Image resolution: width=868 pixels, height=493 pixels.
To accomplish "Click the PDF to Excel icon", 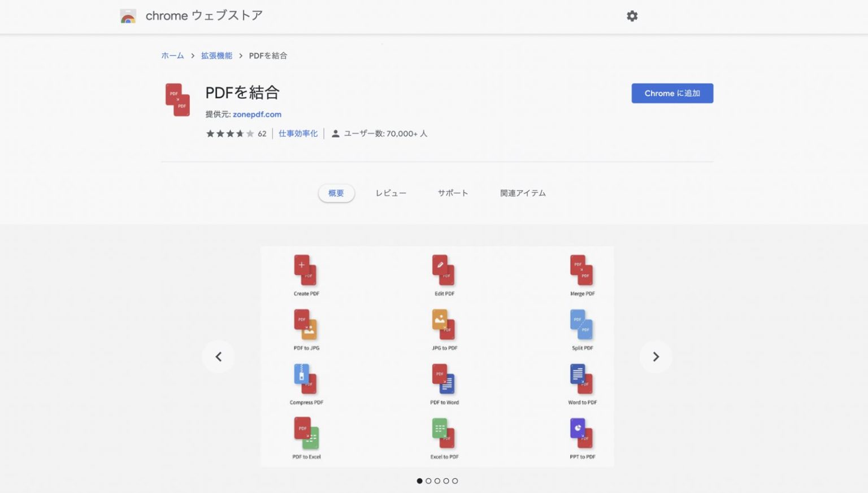I will coord(306,434).
